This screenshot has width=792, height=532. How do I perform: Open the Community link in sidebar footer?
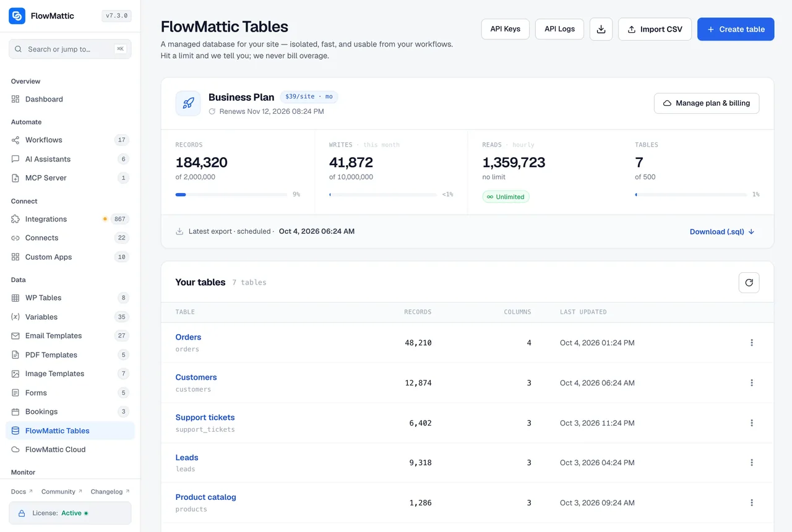61,492
